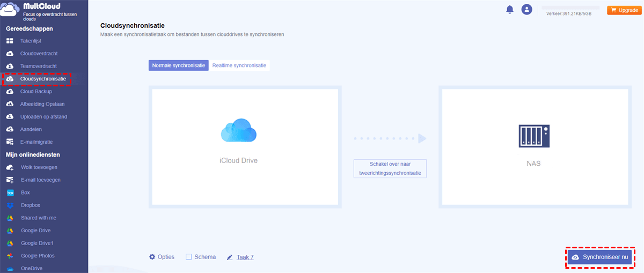The width and height of the screenshot is (644, 273).
Task: Click the Shared with me icon
Action: click(10, 218)
